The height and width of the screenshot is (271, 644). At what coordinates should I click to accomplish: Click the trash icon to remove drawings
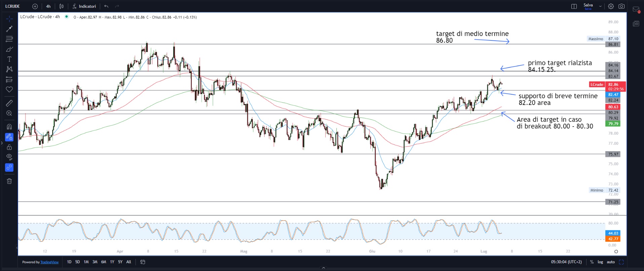[x=9, y=181]
